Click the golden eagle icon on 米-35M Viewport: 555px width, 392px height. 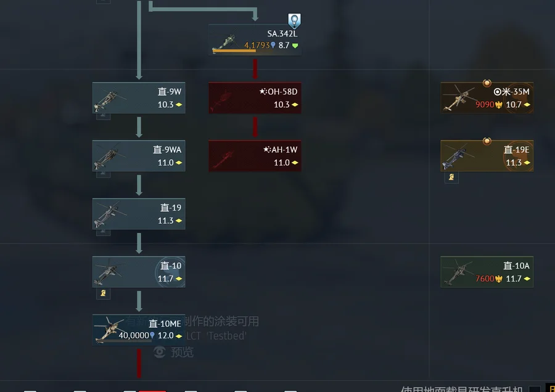coord(499,105)
